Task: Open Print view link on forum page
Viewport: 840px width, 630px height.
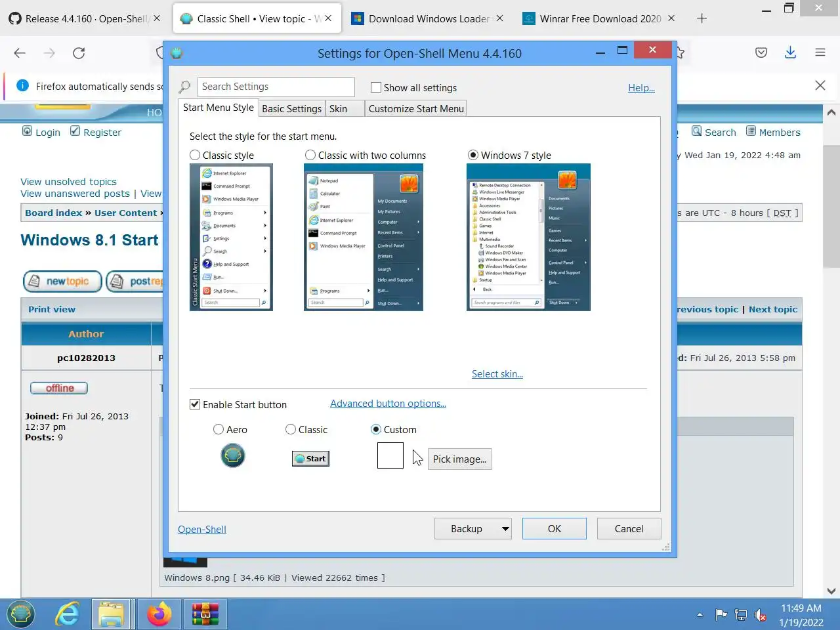Action: (x=52, y=309)
